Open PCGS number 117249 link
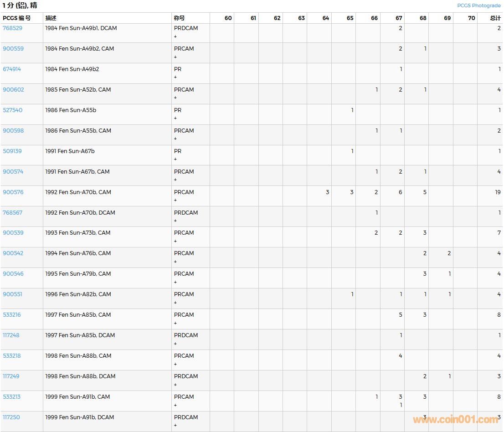The width and height of the screenshot is (504, 432). (x=11, y=376)
